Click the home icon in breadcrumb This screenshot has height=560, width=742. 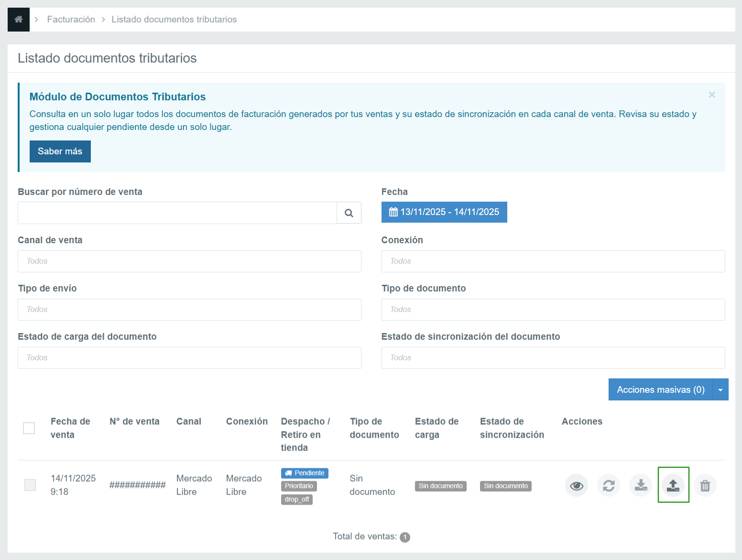point(19,20)
